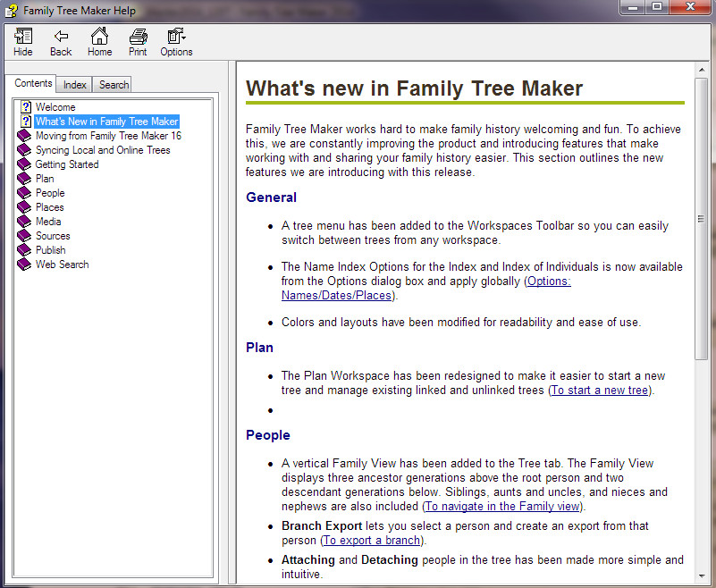
Task: Click the General section heading
Action: pos(271,197)
